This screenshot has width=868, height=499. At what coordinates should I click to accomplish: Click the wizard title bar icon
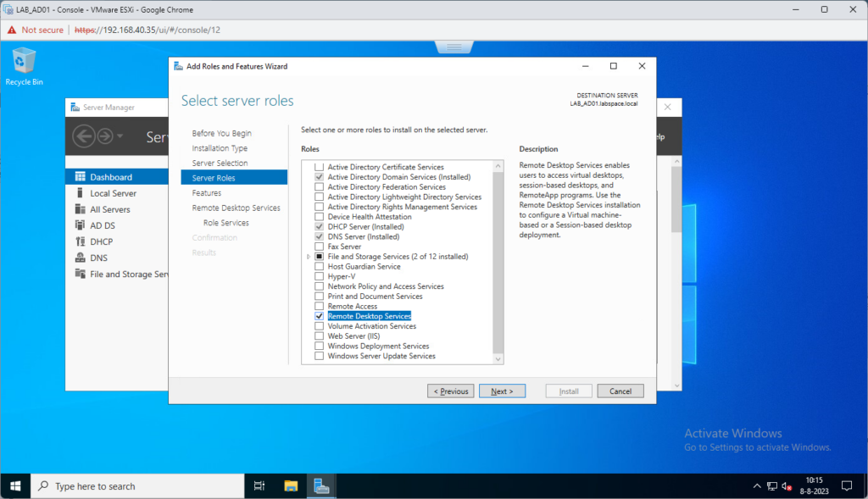(178, 66)
